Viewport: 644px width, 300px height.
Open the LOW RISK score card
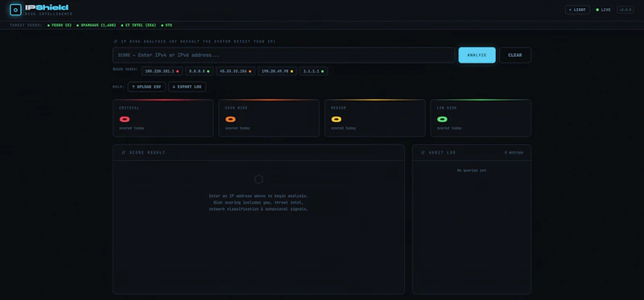coord(481,117)
